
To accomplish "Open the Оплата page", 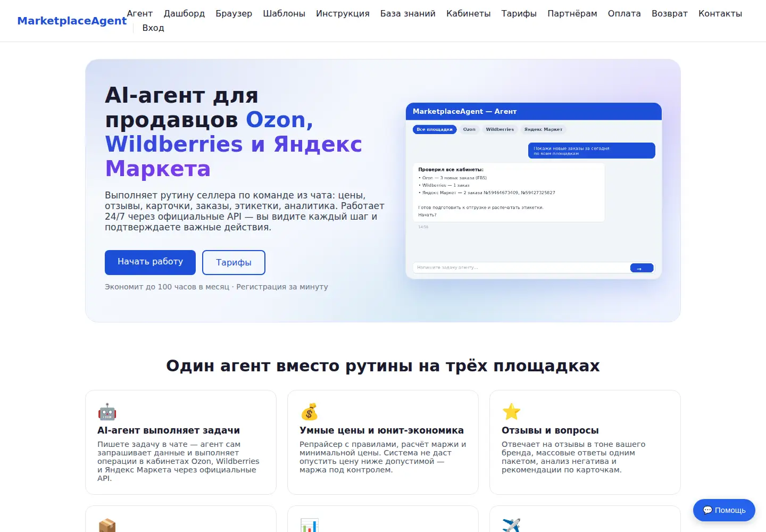I will (x=625, y=13).
